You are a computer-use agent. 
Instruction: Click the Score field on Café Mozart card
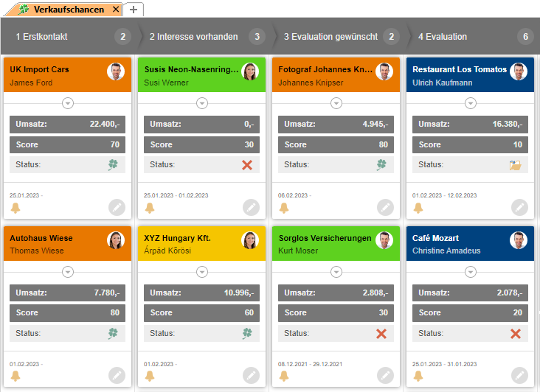click(470, 312)
